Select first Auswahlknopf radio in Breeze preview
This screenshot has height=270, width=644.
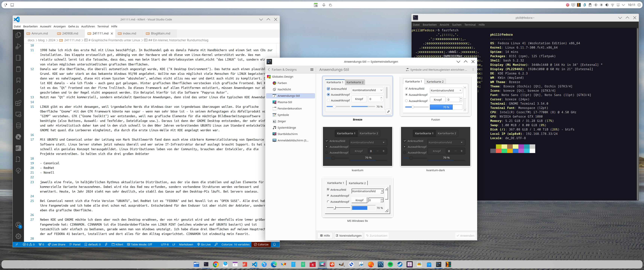coord(328,94)
